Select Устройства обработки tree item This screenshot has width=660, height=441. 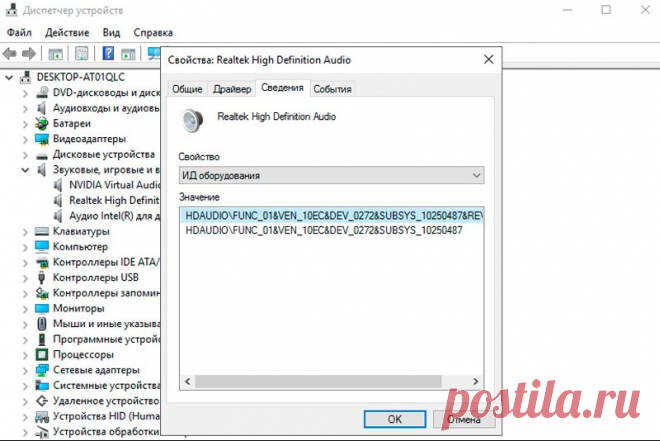pyautogui.click(x=106, y=432)
